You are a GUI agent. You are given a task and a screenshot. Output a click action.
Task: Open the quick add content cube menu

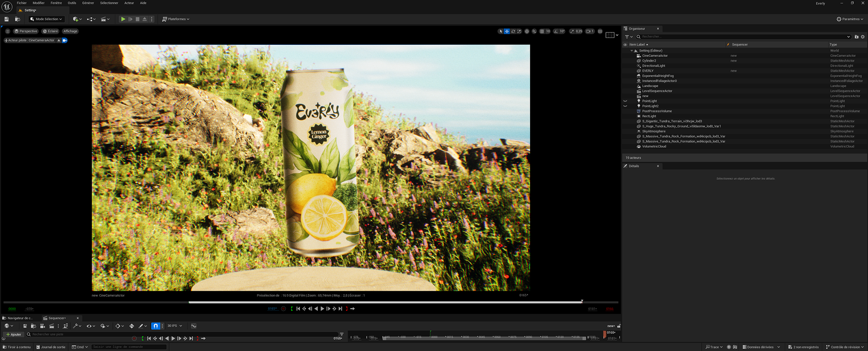click(x=77, y=19)
